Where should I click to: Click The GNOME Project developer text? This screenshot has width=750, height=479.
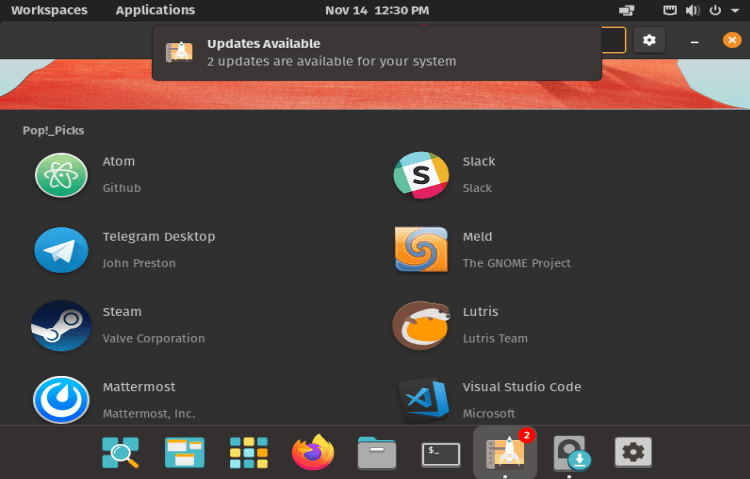point(517,263)
